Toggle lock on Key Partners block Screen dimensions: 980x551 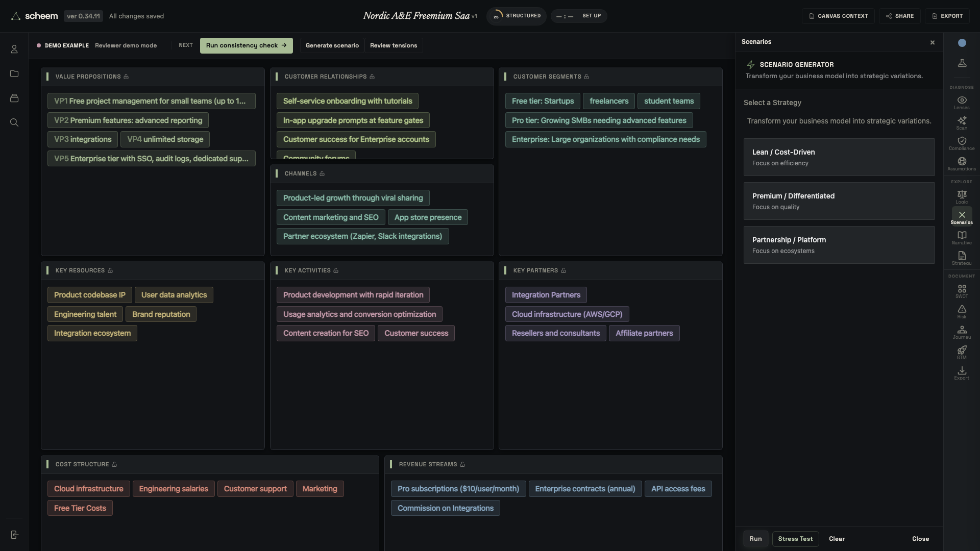click(563, 270)
